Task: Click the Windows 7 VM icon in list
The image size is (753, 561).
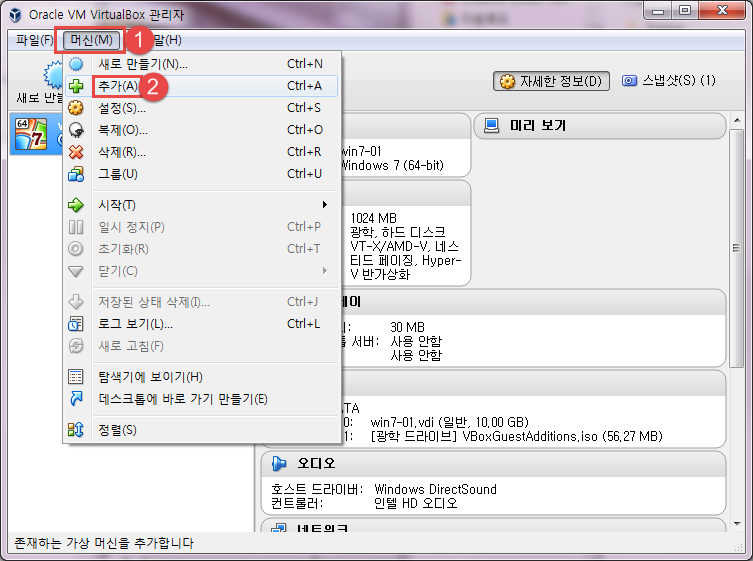Action: coord(31,134)
